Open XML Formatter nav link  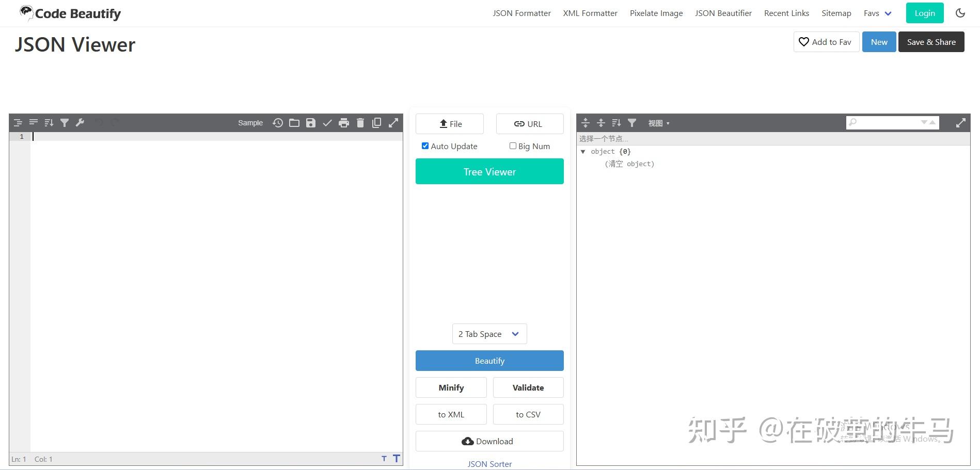click(x=590, y=13)
